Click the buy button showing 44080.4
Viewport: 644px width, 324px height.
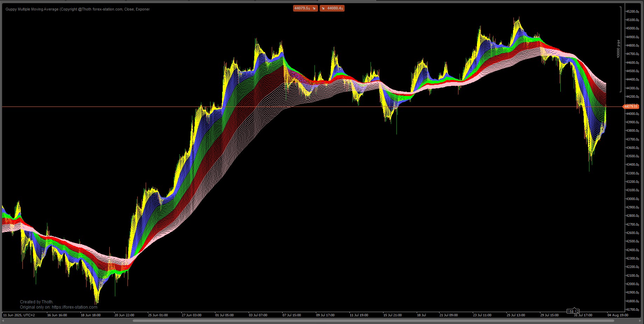pyautogui.click(x=332, y=8)
